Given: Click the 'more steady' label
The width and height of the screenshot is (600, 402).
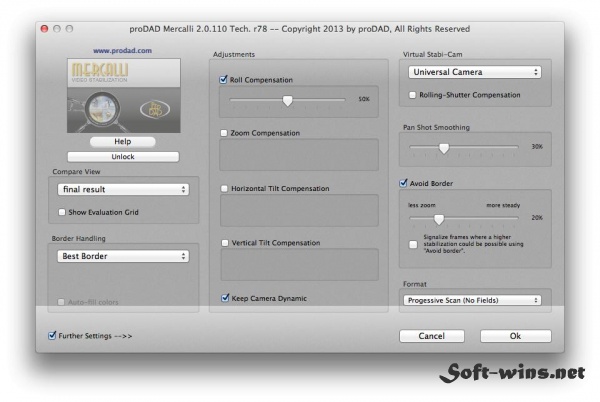Looking at the screenshot, I should [503, 205].
